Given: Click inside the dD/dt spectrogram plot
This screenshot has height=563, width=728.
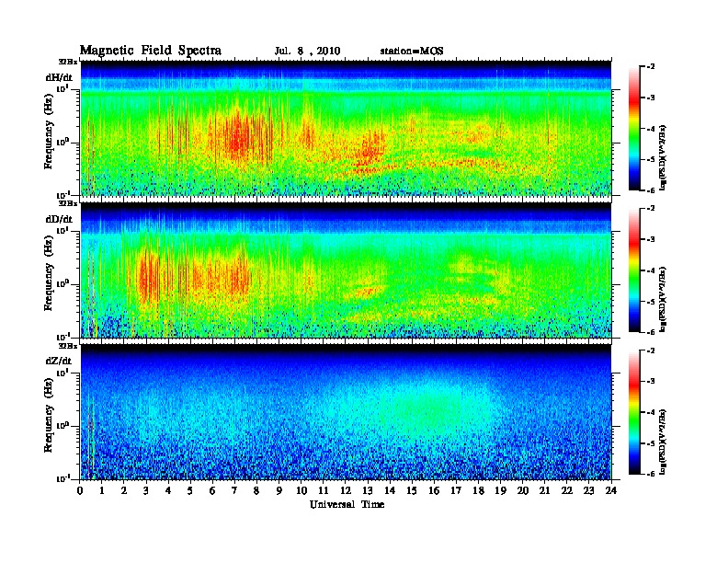Looking at the screenshot, I should [346, 270].
